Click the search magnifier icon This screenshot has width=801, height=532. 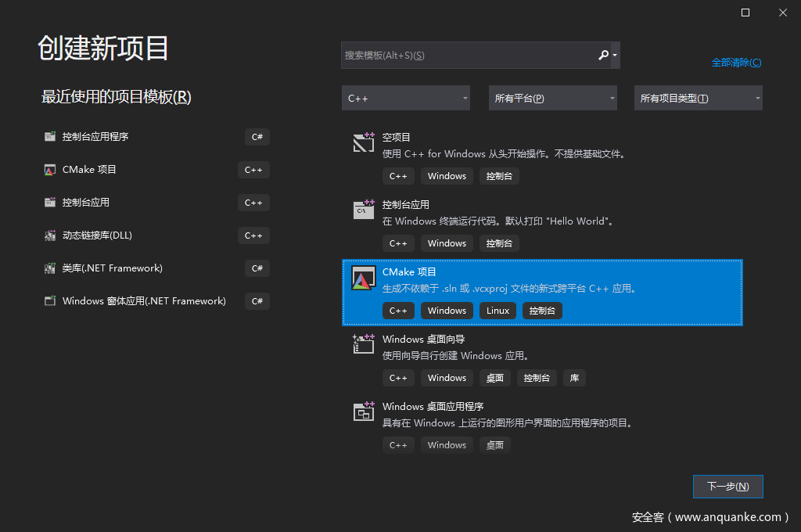[603, 56]
